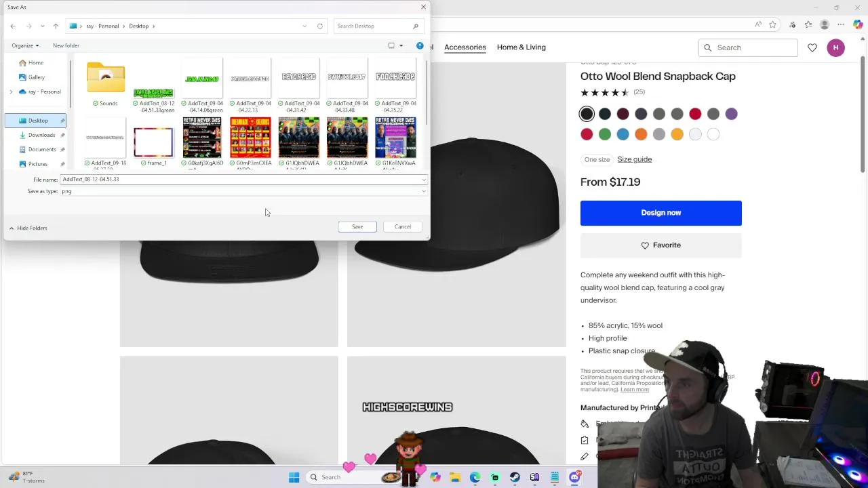
Task: Select the orange cap color swatch
Action: coord(641,134)
